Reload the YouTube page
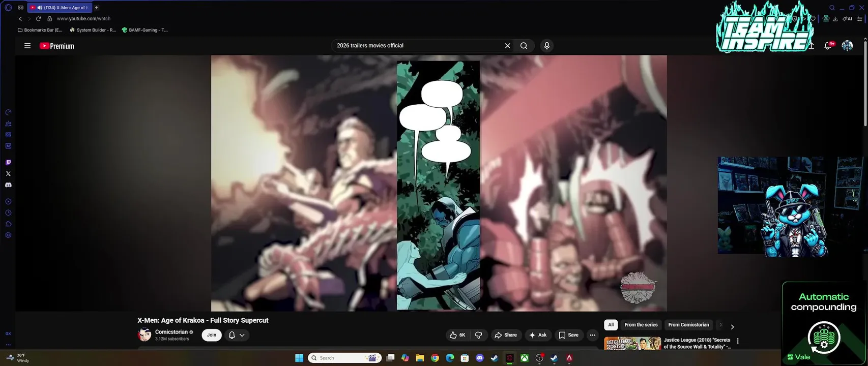Viewport: 868px width, 366px height. (x=38, y=19)
